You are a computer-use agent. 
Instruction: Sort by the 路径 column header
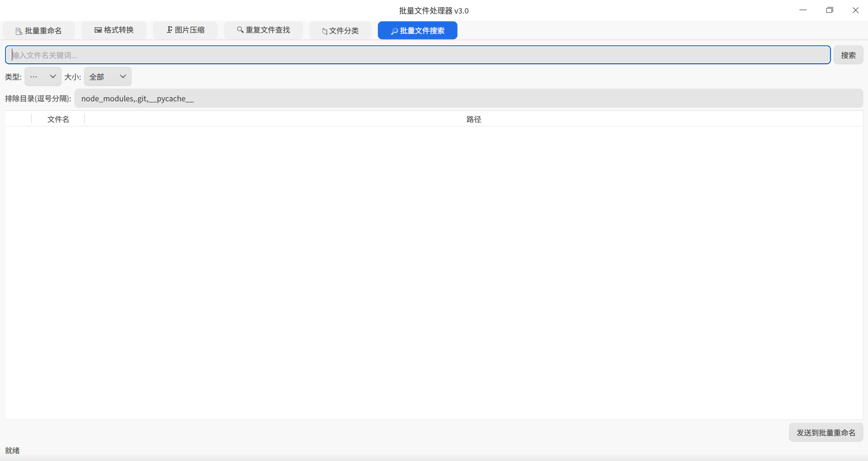(x=474, y=119)
